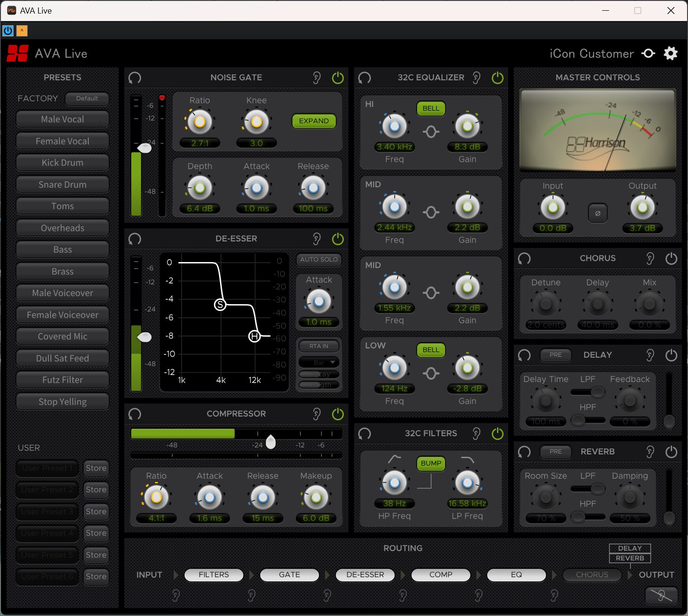
Task: Toggle the blue plugin power button
Action: tap(8, 31)
